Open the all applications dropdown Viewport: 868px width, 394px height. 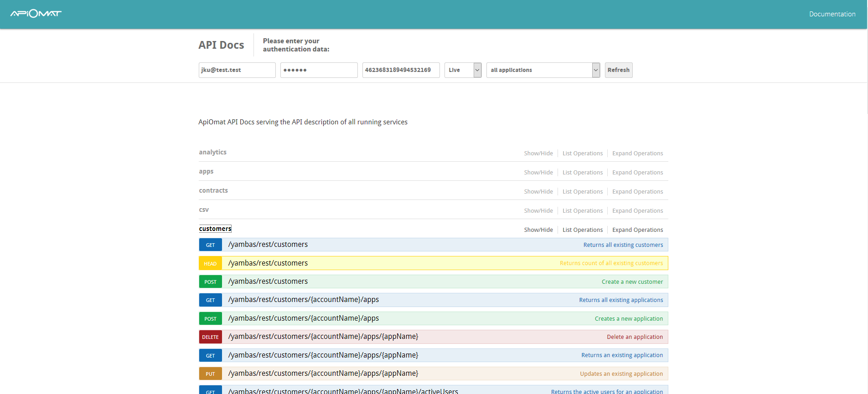pyautogui.click(x=543, y=70)
